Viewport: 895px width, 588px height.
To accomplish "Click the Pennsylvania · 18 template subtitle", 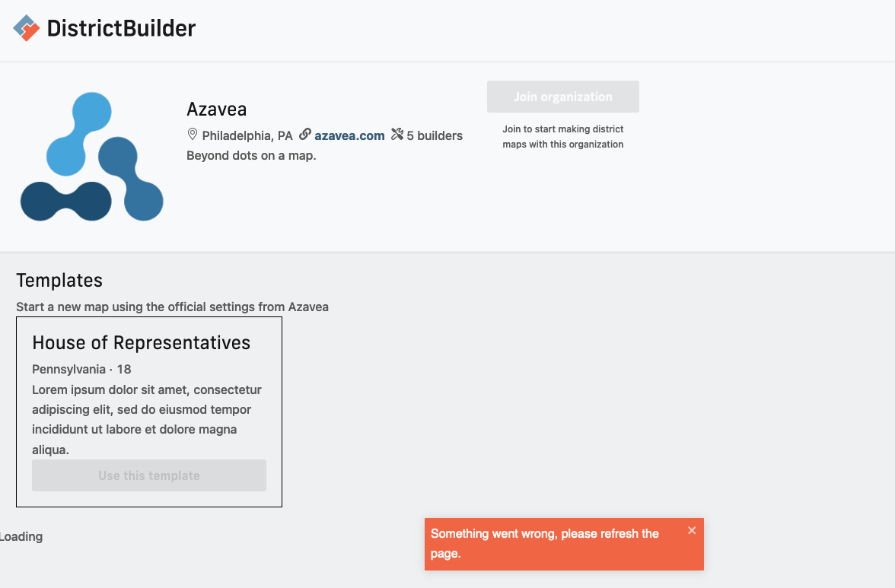I will (81, 369).
